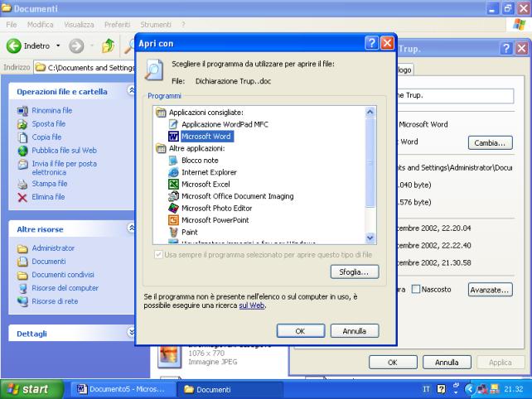Click the Start button
532x399 pixels.
point(31,389)
